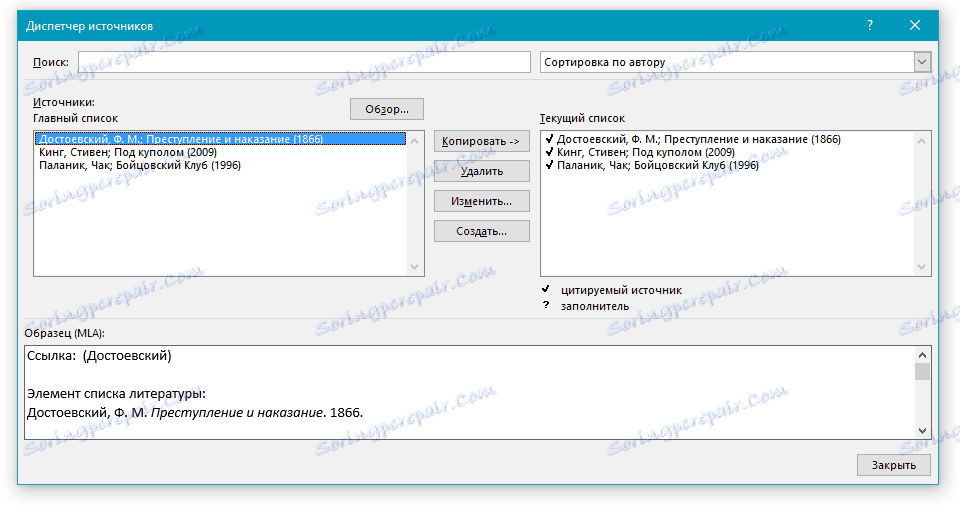Click the Обзор... browse button

pyautogui.click(x=387, y=109)
